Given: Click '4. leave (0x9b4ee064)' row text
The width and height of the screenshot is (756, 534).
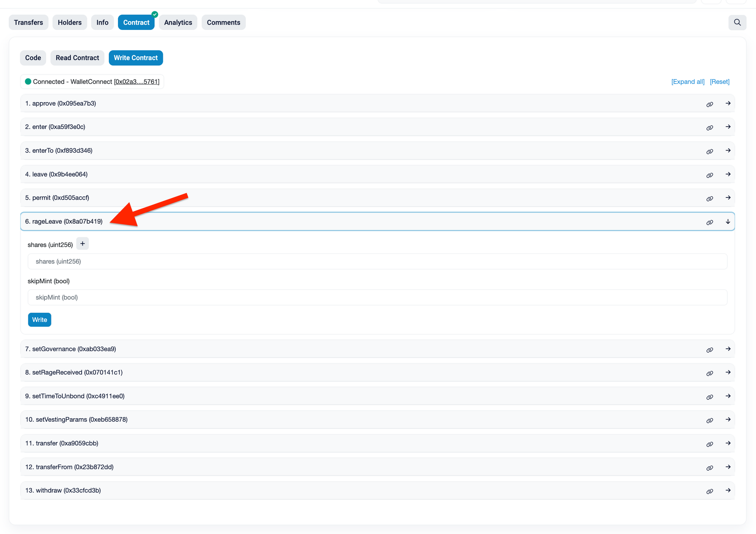Looking at the screenshot, I should pos(56,174).
